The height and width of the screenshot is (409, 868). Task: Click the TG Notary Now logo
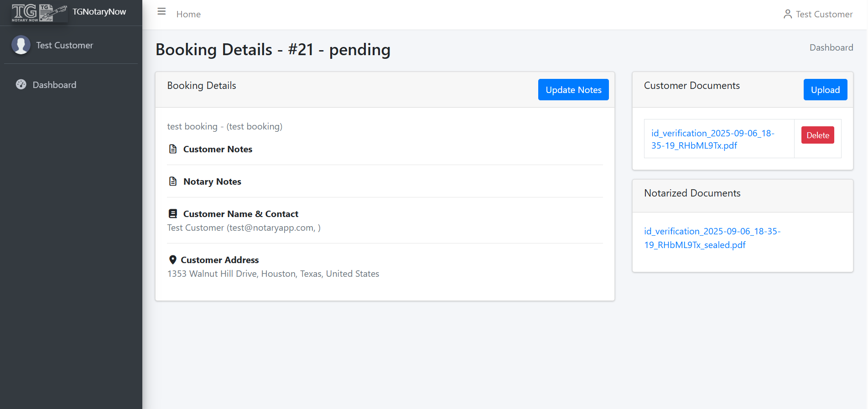[x=39, y=12]
